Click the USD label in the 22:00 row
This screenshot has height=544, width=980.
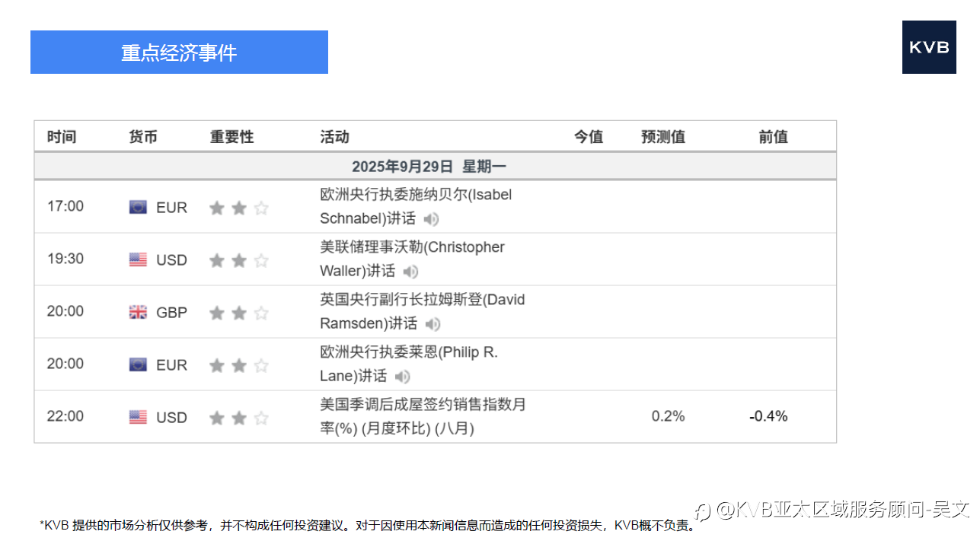tap(171, 418)
